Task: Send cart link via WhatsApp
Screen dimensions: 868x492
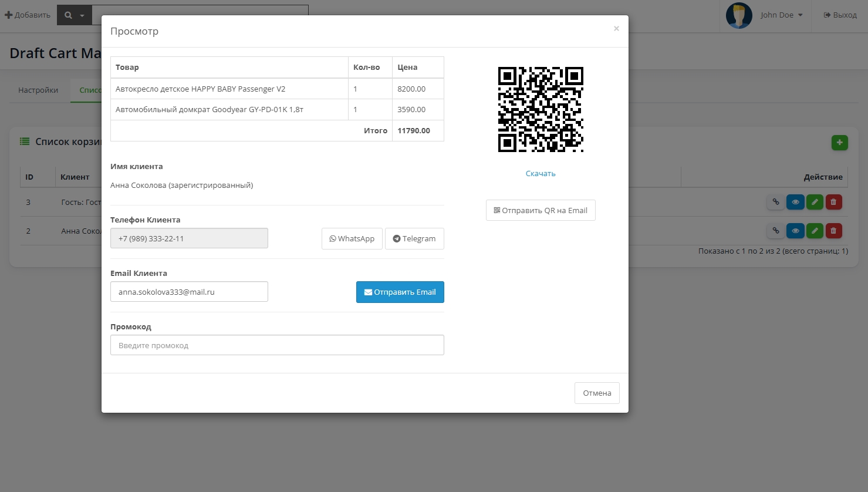Action: point(352,239)
